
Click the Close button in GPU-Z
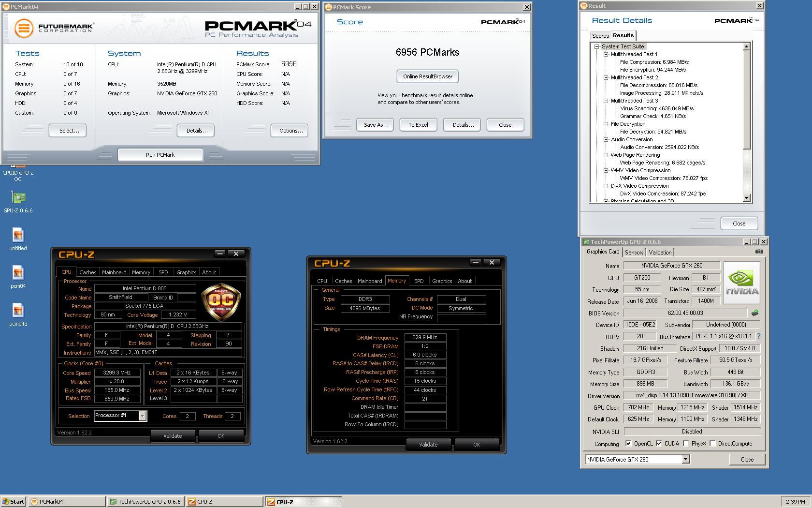[x=747, y=460]
